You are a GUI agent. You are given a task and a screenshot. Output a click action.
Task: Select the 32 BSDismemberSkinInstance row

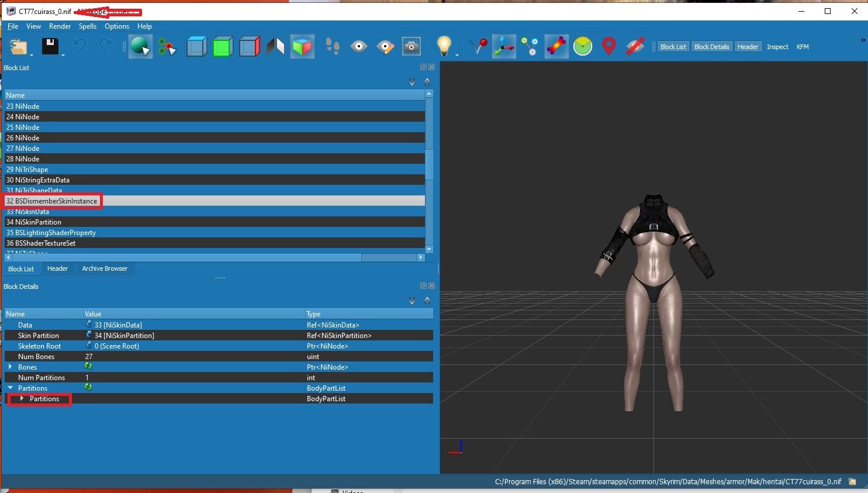[215, 201]
